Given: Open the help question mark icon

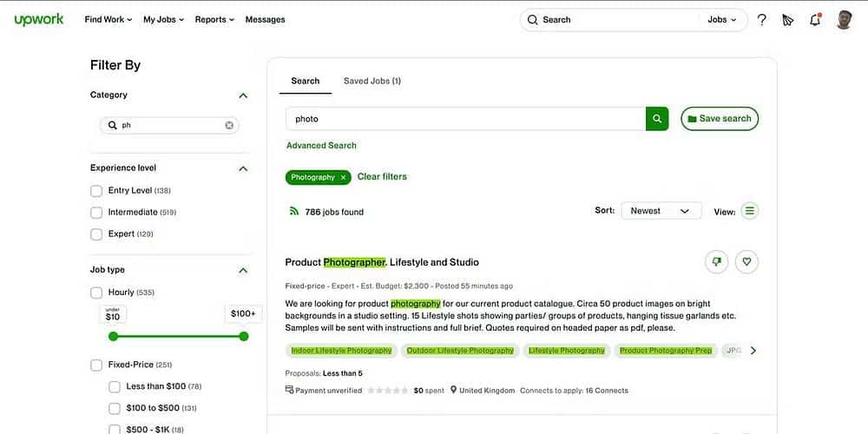Looking at the screenshot, I should pos(761,19).
